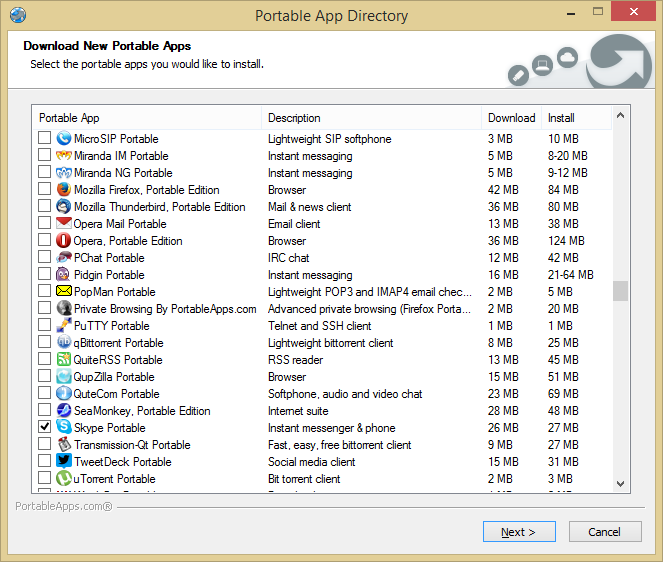Click the qBittorrent Portable icon
Screen dimensions: 663x562
pyautogui.click(x=64, y=343)
